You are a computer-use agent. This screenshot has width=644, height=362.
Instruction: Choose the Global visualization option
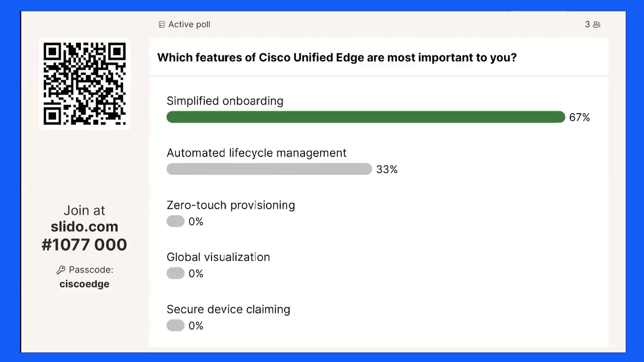[218, 257]
